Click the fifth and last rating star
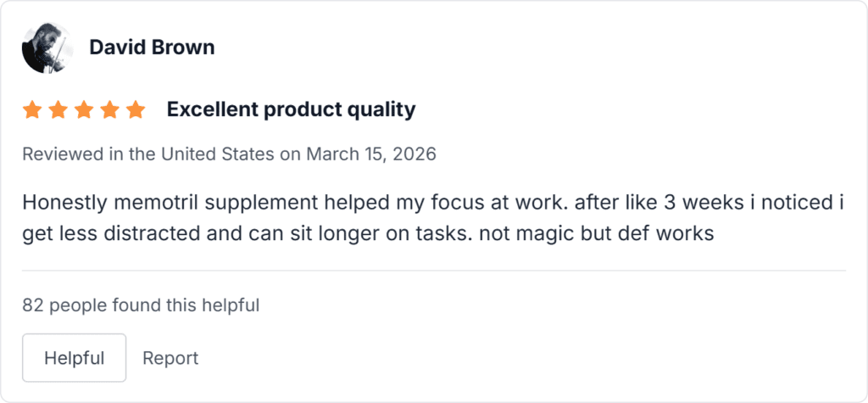This screenshot has width=868, height=403. [x=136, y=110]
